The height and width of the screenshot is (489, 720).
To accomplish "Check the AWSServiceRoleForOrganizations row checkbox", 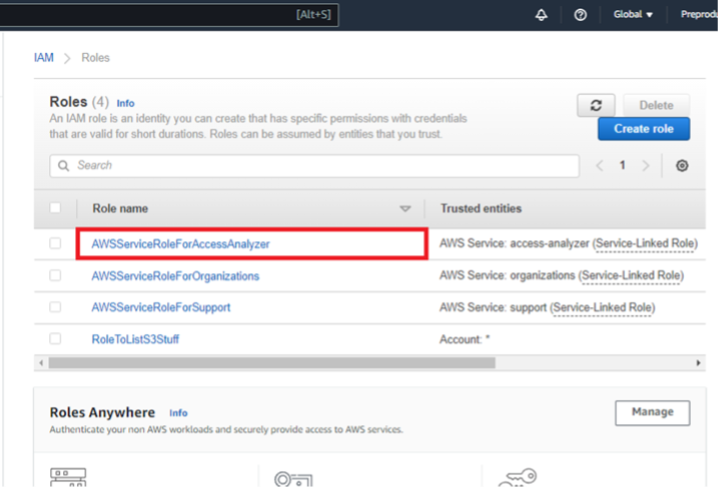I will click(x=55, y=275).
